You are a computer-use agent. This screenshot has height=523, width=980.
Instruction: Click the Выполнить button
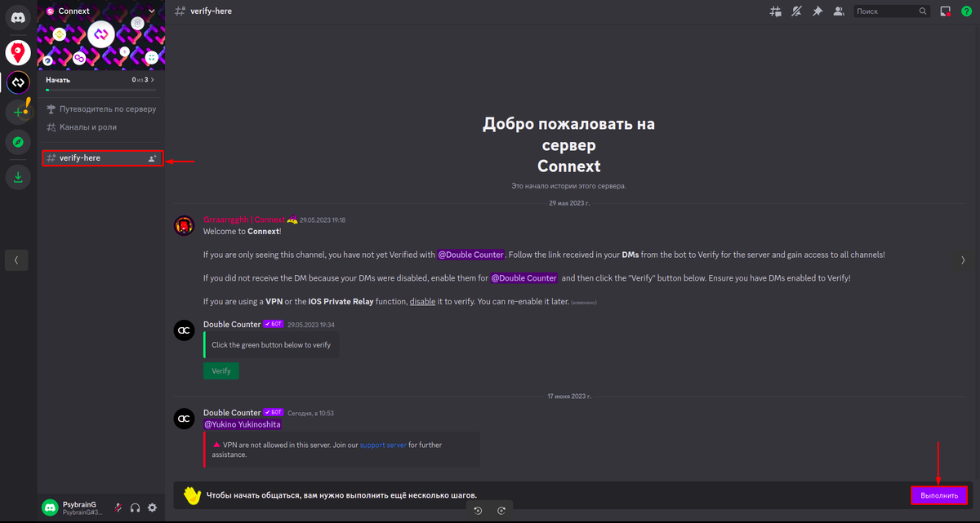pyautogui.click(x=939, y=495)
